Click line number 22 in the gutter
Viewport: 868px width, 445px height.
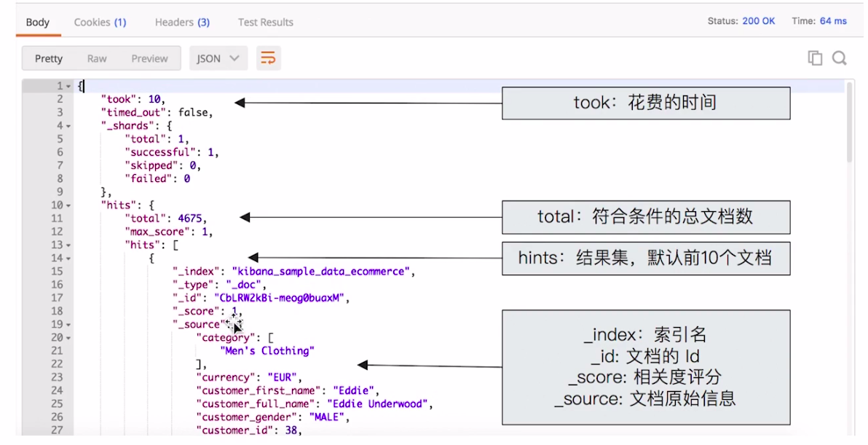click(x=57, y=364)
